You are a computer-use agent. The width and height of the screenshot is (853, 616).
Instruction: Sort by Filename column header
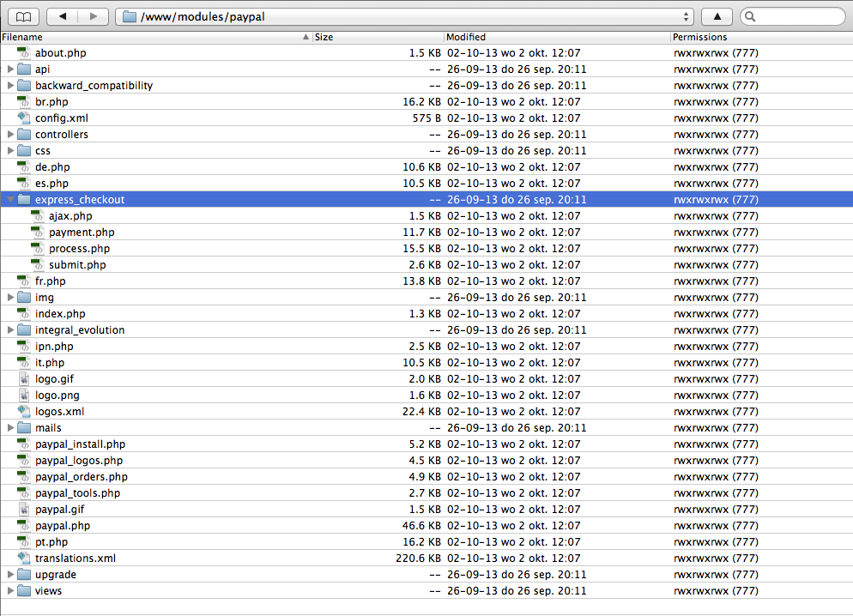pos(156,37)
